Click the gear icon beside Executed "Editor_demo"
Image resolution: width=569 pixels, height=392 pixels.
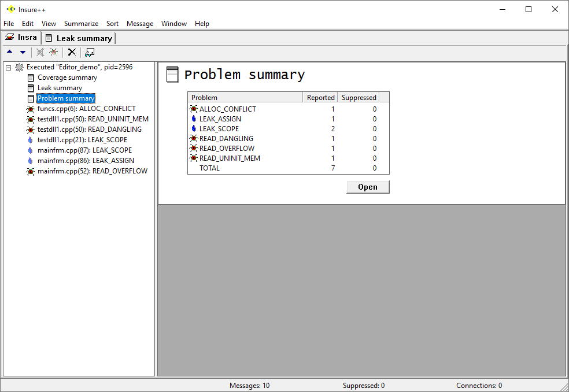pyautogui.click(x=19, y=67)
